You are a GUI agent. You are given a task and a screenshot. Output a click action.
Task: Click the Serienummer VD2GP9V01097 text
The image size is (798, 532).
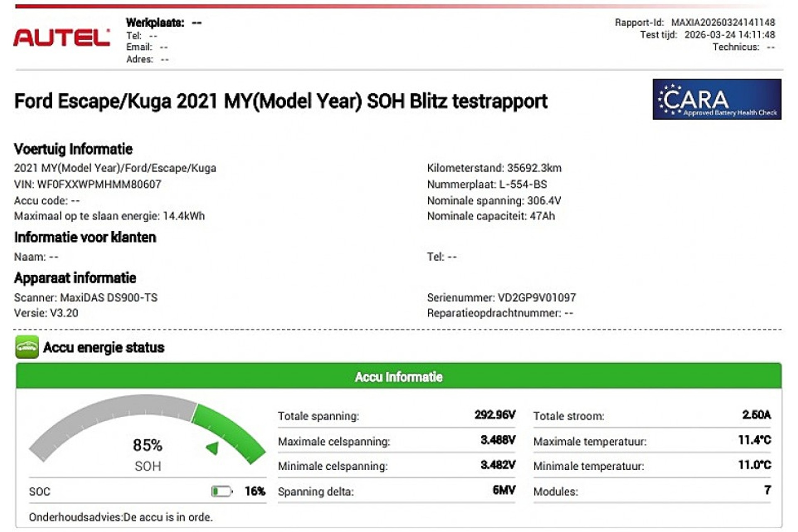(501, 298)
